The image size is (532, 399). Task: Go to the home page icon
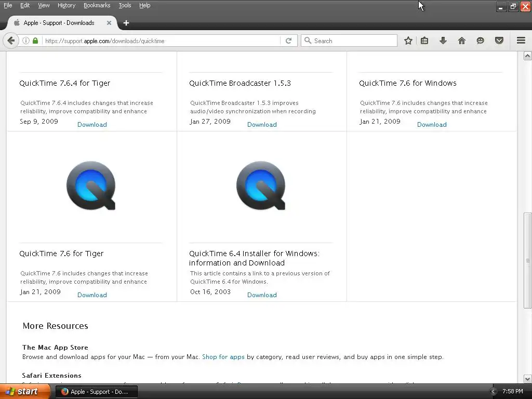point(462,41)
